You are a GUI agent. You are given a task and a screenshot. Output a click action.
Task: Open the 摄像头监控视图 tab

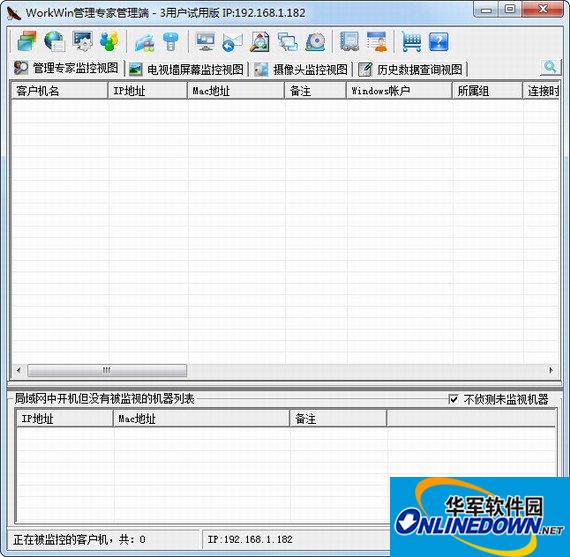pos(301,69)
